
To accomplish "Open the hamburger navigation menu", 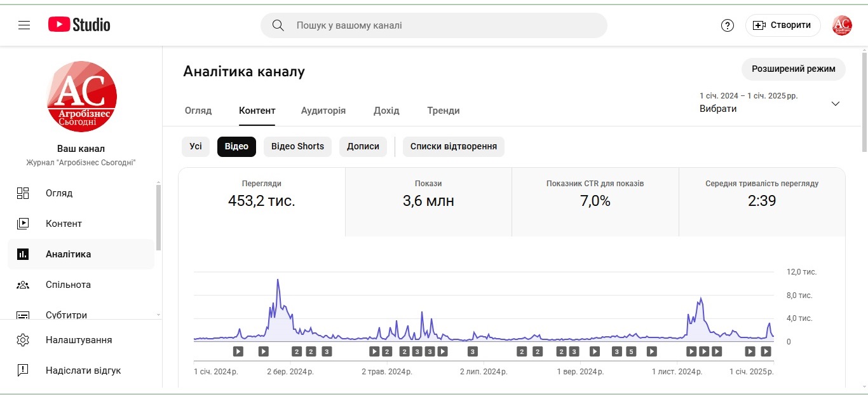I will pos(24,25).
